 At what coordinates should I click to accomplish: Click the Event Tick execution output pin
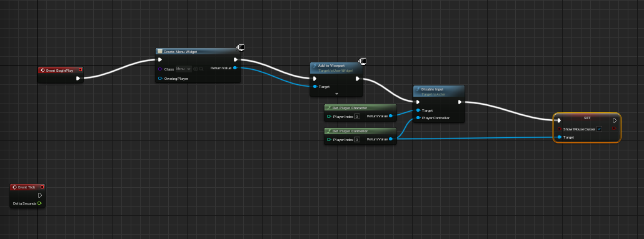[40, 195]
